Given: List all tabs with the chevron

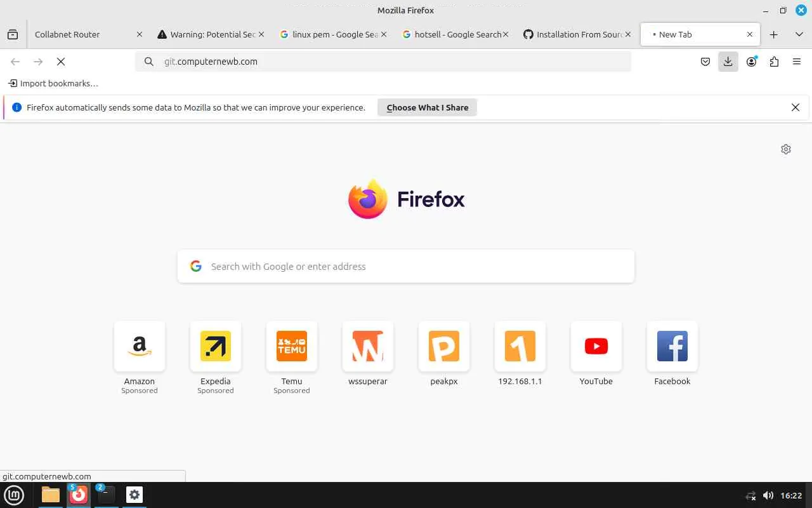Looking at the screenshot, I should pos(799,34).
